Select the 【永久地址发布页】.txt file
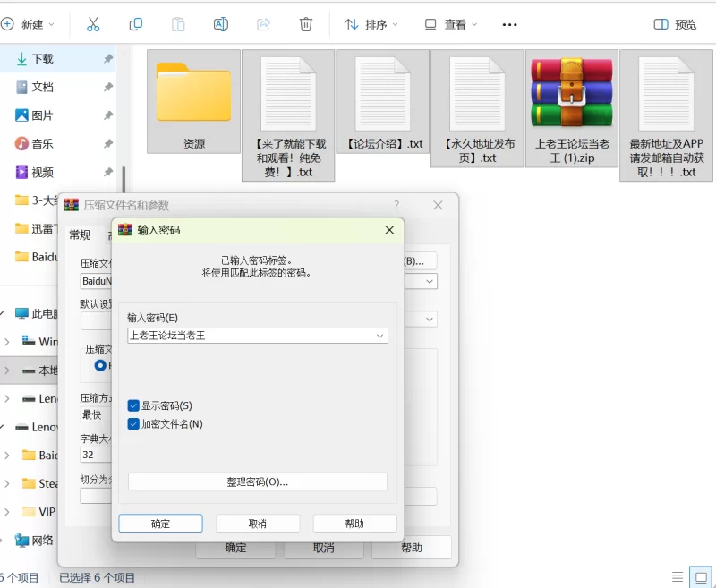Image resolution: width=716 pixels, height=588 pixels. [477, 108]
